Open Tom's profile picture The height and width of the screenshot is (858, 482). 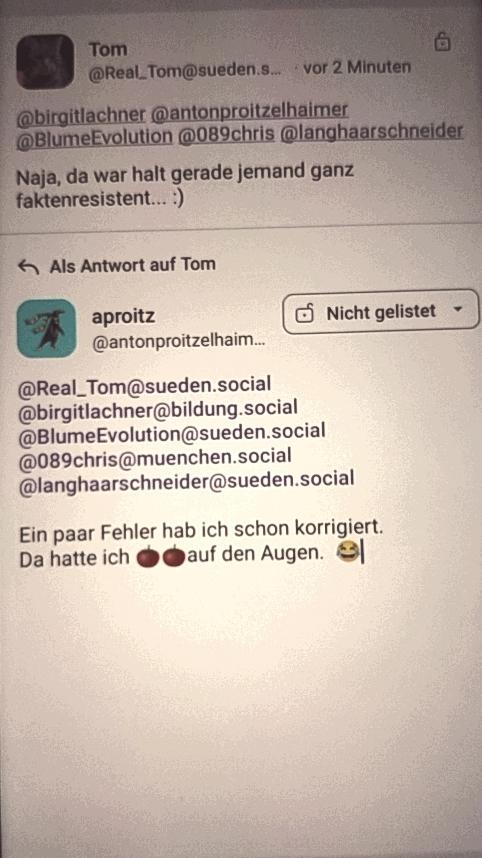coord(45,61)
